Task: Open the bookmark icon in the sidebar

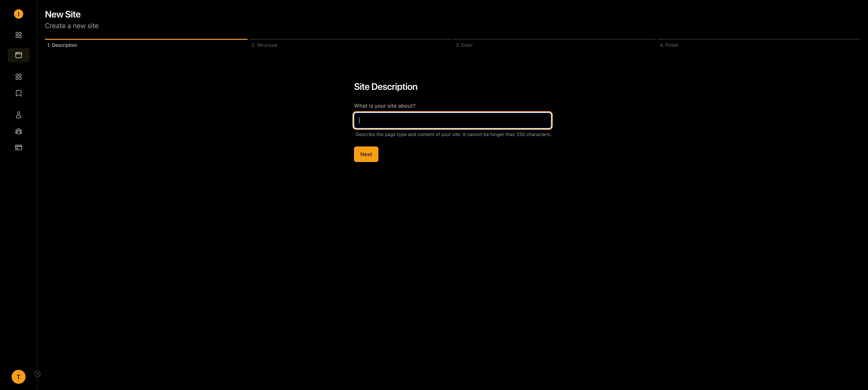Action: (19, 93)
